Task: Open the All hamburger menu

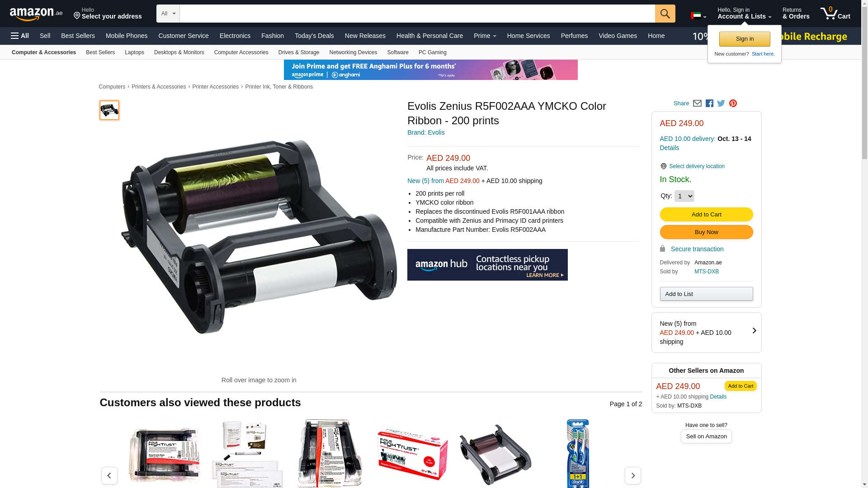Action: click(20, 36)
